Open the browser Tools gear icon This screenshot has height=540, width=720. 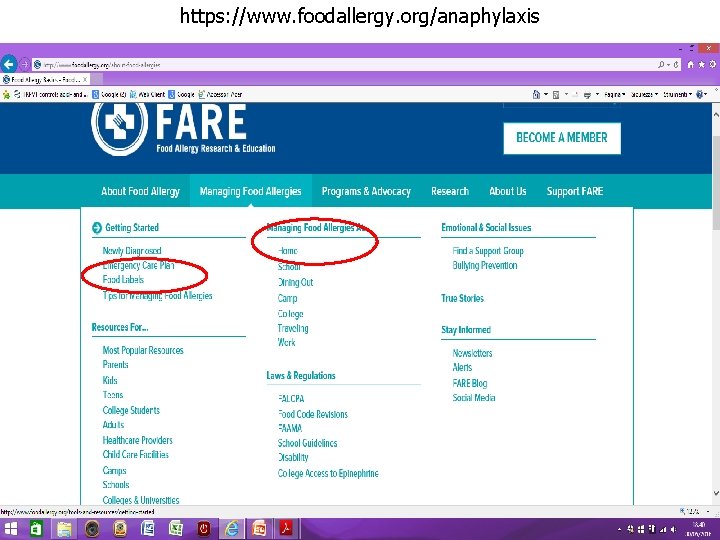[712, 65]
